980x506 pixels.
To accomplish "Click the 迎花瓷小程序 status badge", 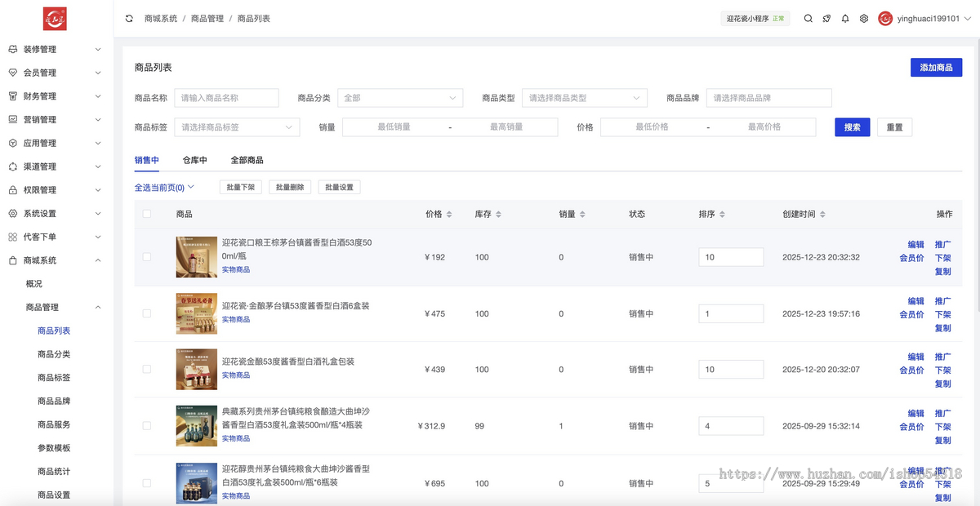I will click(x=755, y=18).
